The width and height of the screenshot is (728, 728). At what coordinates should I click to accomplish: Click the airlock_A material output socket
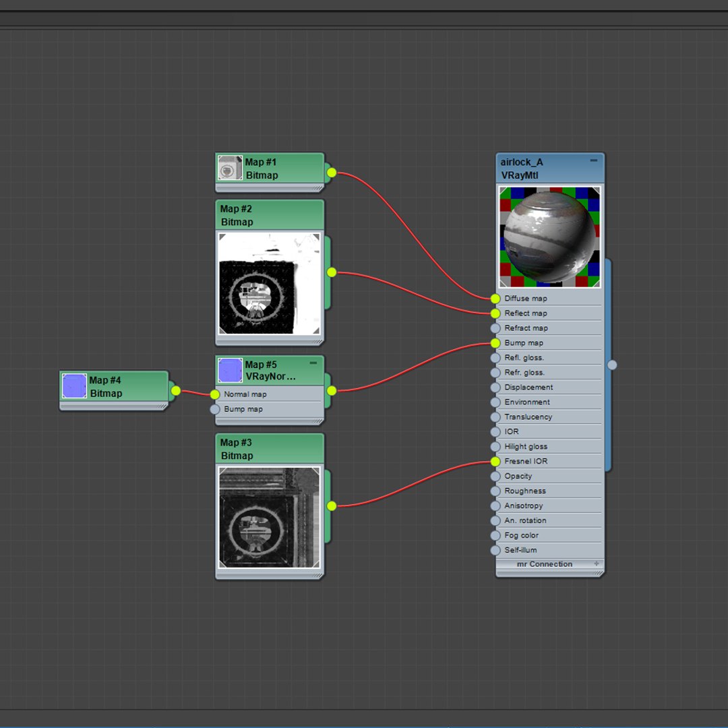[x=612, y=365]
